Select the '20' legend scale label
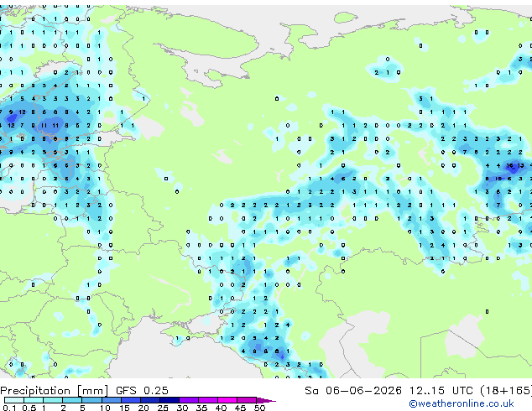The height and width of the screenshot is (411, 532). tap(143, 408)
